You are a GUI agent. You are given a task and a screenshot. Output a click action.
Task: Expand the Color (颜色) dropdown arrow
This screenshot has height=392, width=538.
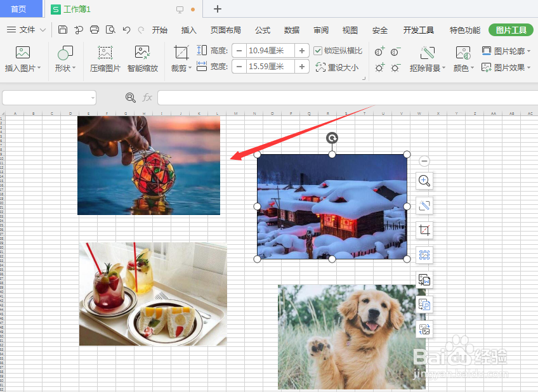click(472, 68)
